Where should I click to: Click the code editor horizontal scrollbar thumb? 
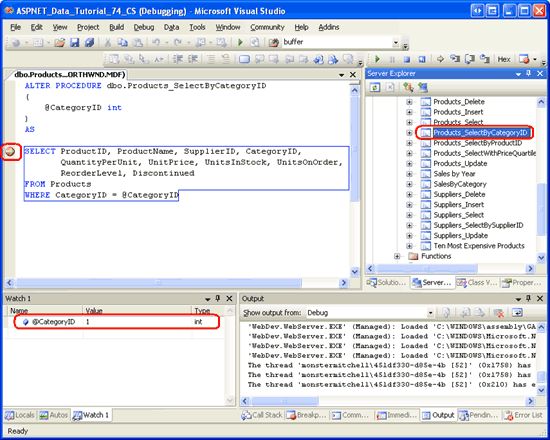159,283
